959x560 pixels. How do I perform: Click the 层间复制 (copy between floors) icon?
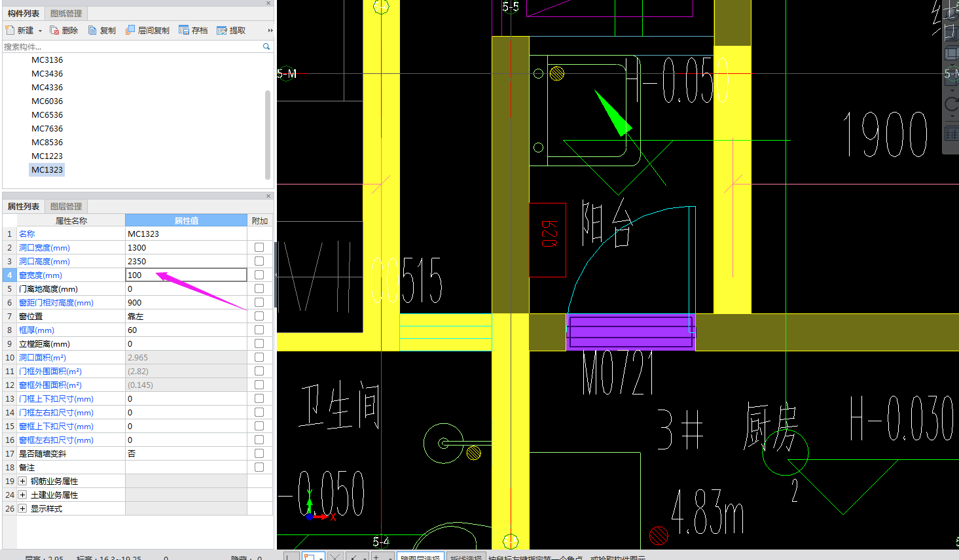130,30
